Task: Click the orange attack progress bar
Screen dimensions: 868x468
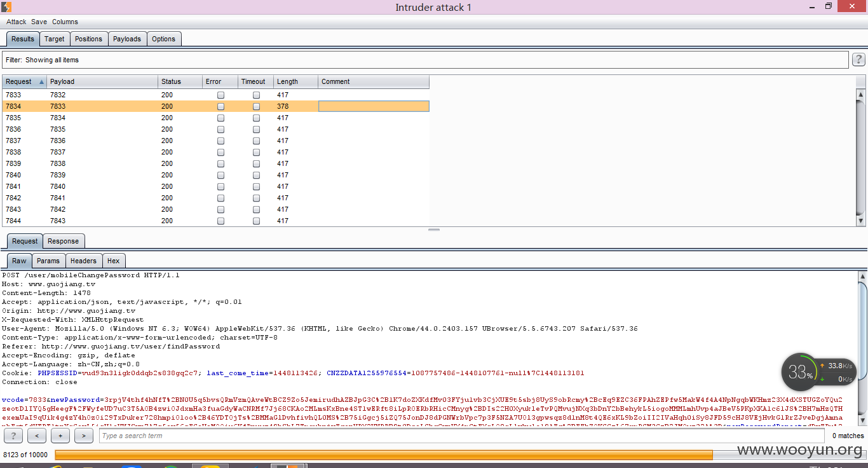Action: coord(384,455)
